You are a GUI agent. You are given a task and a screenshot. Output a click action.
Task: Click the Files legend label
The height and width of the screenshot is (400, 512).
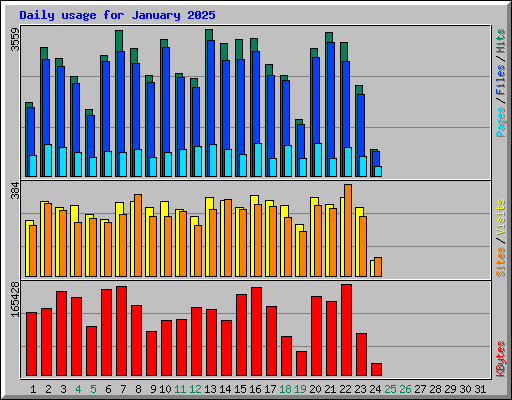(x=500, y=80)
